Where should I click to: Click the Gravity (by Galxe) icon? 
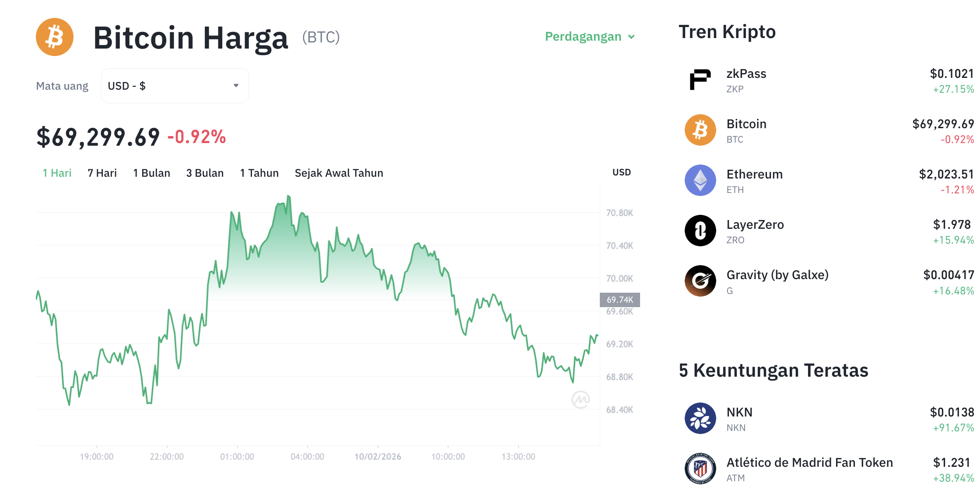700,281
